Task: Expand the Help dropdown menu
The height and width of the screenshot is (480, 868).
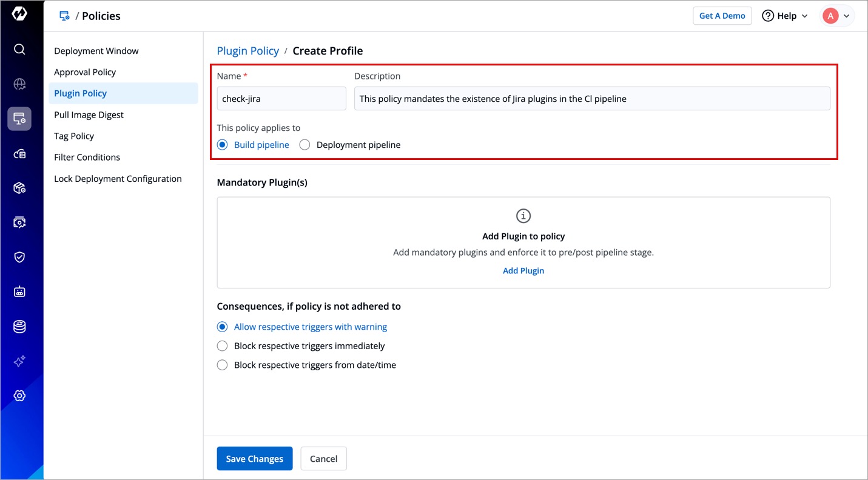Action: point(785,16)
